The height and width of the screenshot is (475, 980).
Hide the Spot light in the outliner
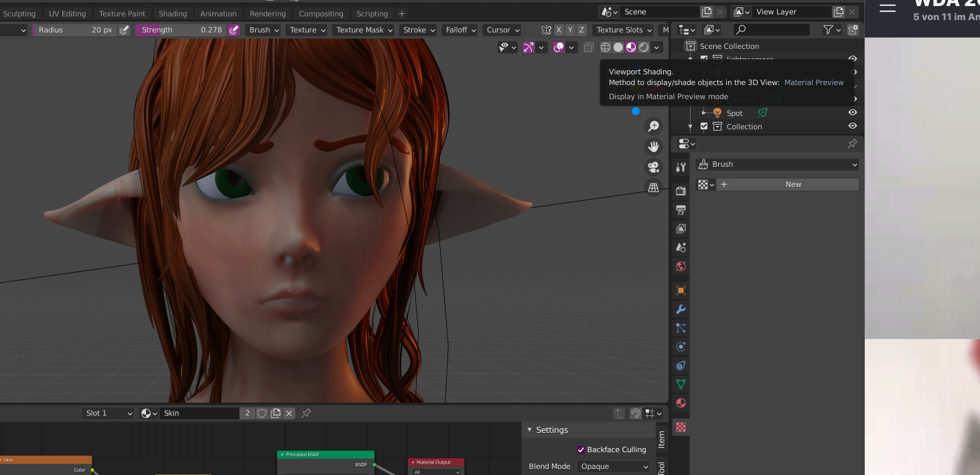tap(852, 112)
